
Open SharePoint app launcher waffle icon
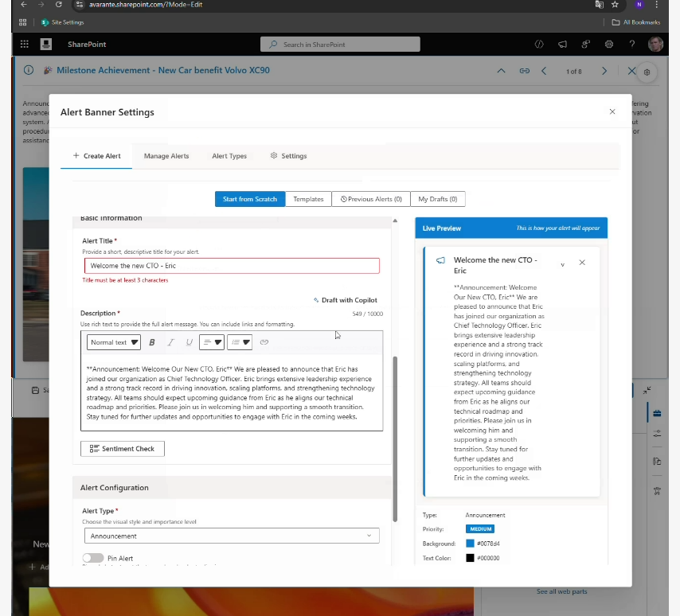(x=24, y=45)
